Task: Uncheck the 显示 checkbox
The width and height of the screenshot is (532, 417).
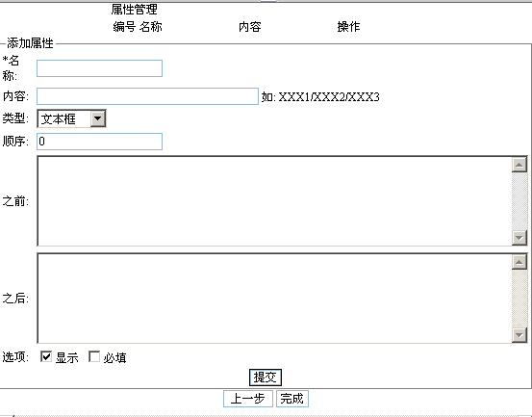Action: (46, 356)
